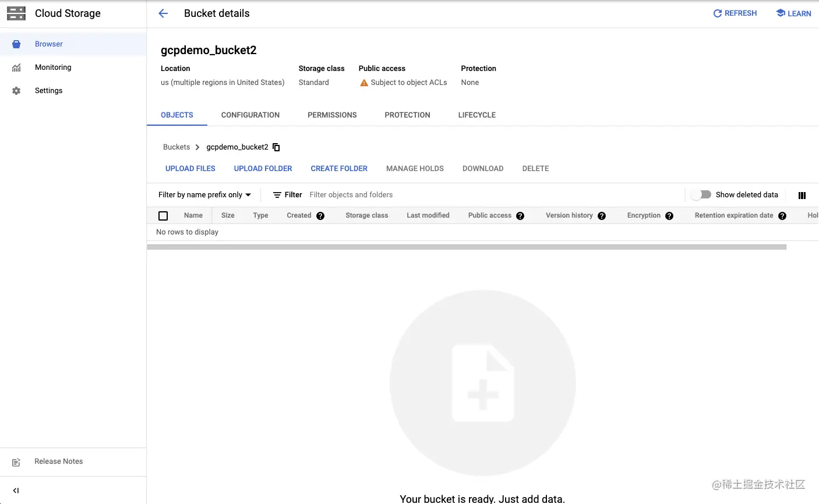Click the No rows to display text

[x=187, y=232]
